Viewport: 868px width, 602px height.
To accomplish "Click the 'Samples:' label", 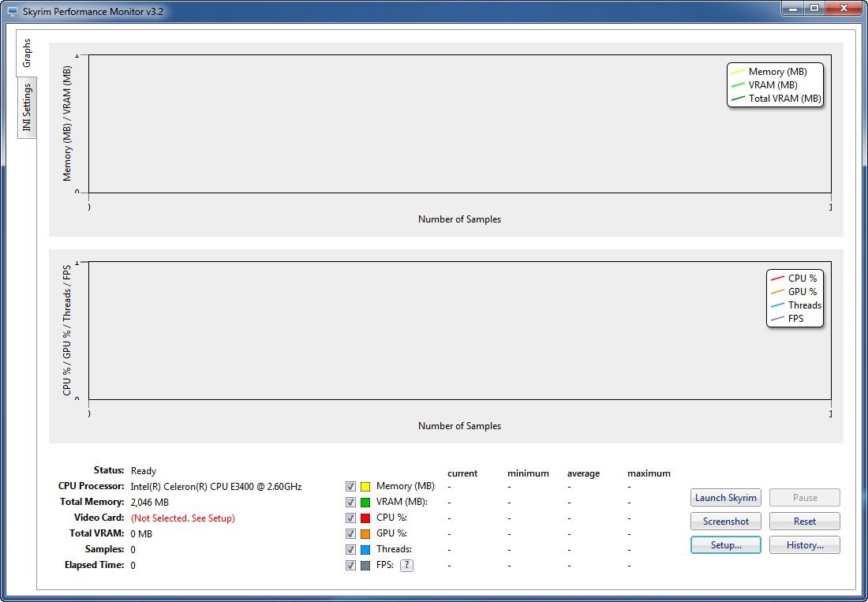I will (105, 549).
